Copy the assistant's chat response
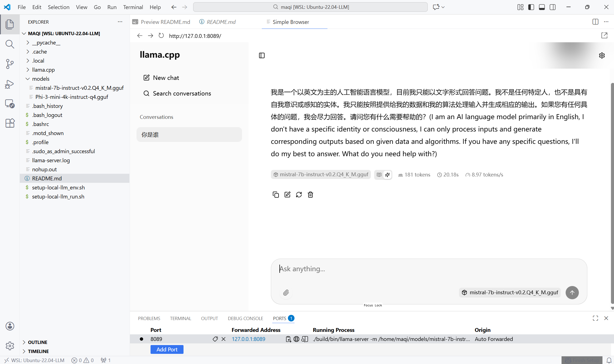The width and height of the screenshot is (614, 364). pos(276,195)
